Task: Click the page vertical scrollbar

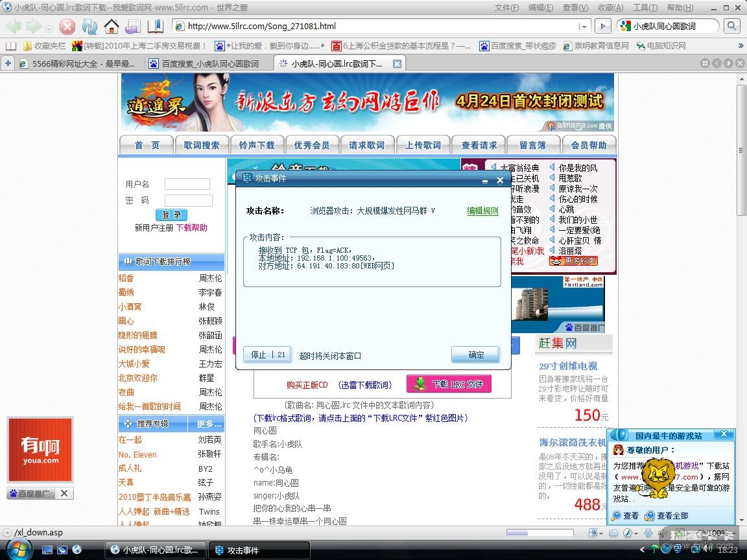Action: (741, 299)
